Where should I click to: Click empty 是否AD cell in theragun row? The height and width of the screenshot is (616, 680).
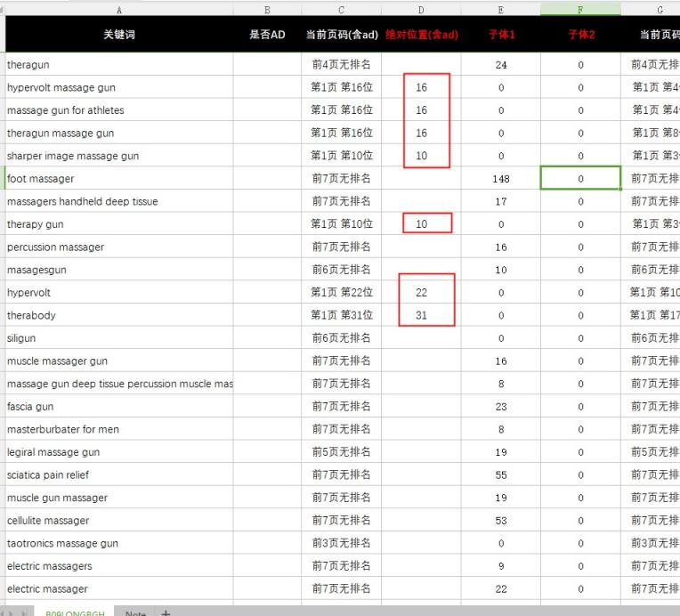coord(267,65)
